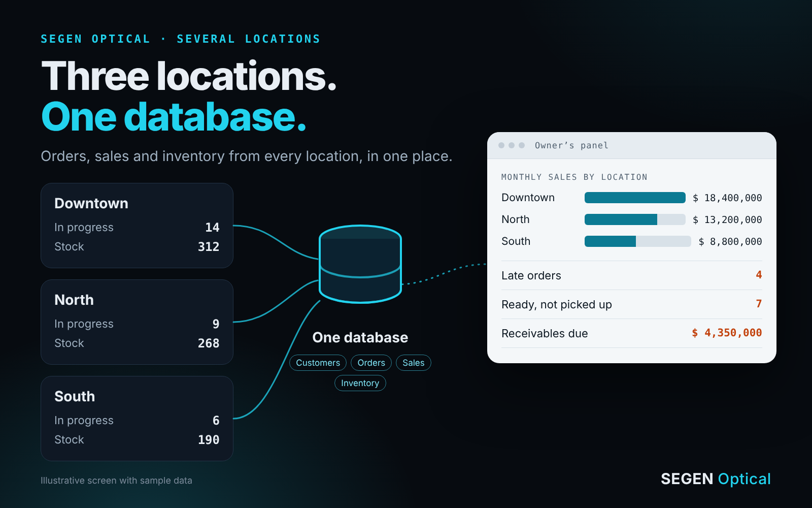Click South sales progress bar

pos(638,241)
